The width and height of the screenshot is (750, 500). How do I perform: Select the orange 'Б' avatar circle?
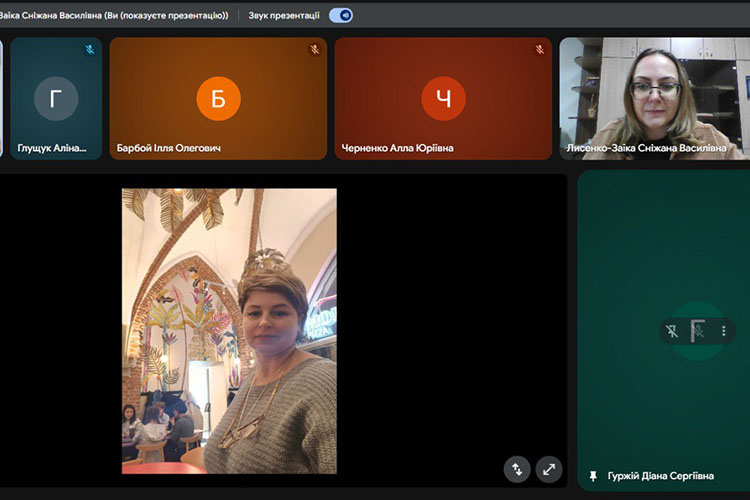[218, 98]
